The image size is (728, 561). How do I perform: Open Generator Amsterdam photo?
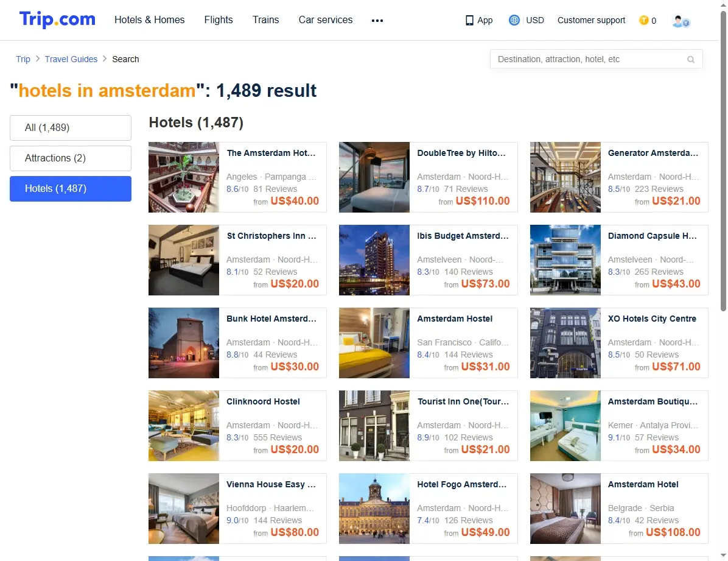[565, 177]
